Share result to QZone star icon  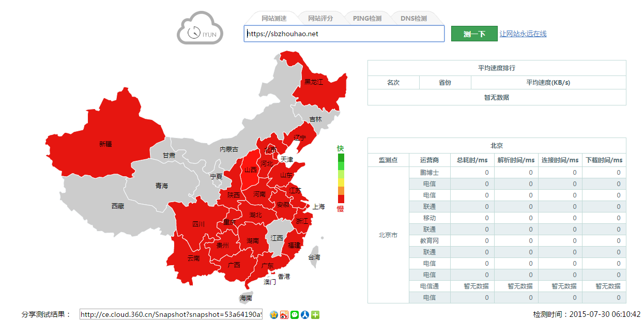tap(274, 314)
